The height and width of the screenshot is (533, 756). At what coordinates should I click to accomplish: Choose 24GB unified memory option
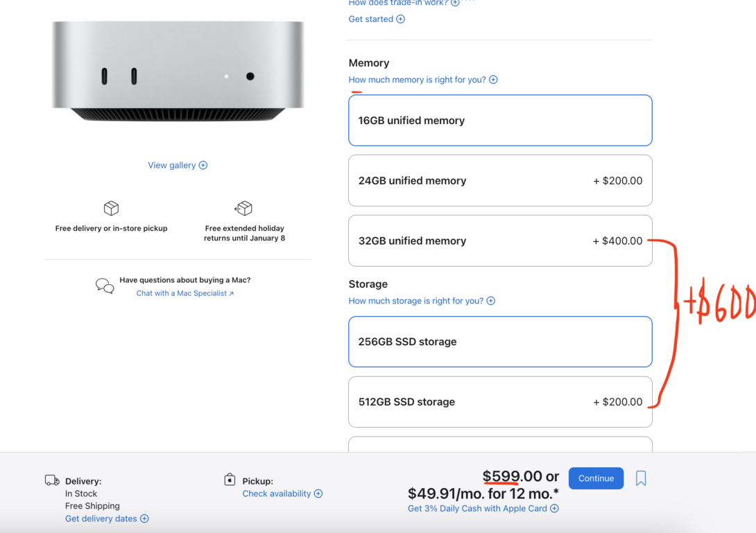[x=500, y=181]
